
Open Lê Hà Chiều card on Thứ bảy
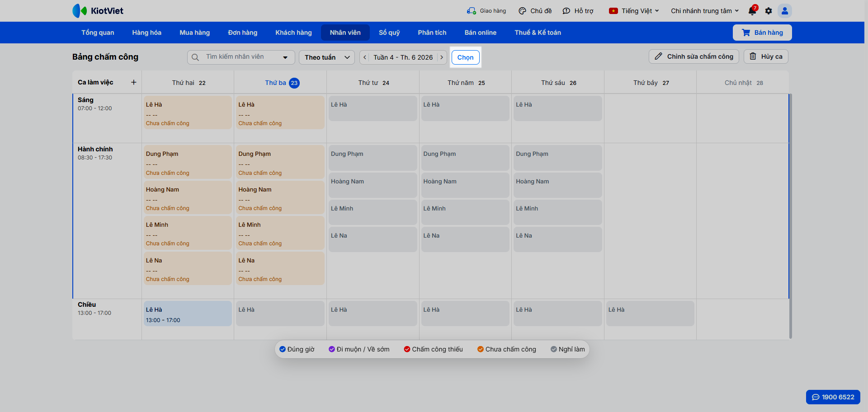coord(650,314)
